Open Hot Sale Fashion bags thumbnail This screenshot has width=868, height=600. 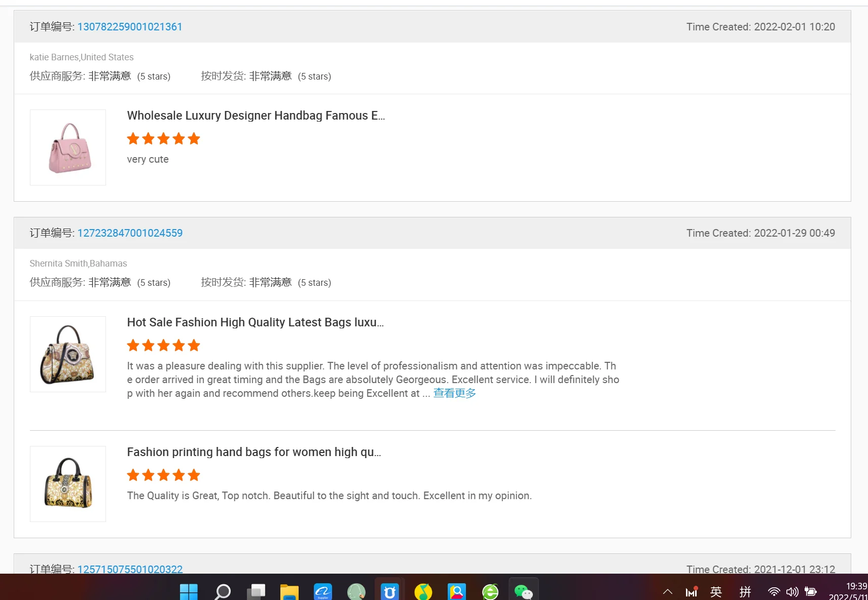(x=68, y=354)
